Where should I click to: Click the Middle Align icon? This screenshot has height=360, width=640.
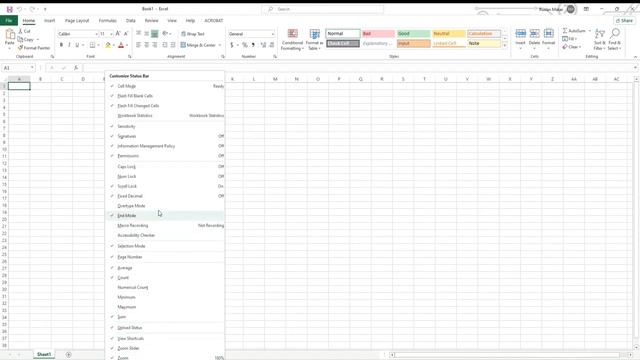click(x=147, y=33)
